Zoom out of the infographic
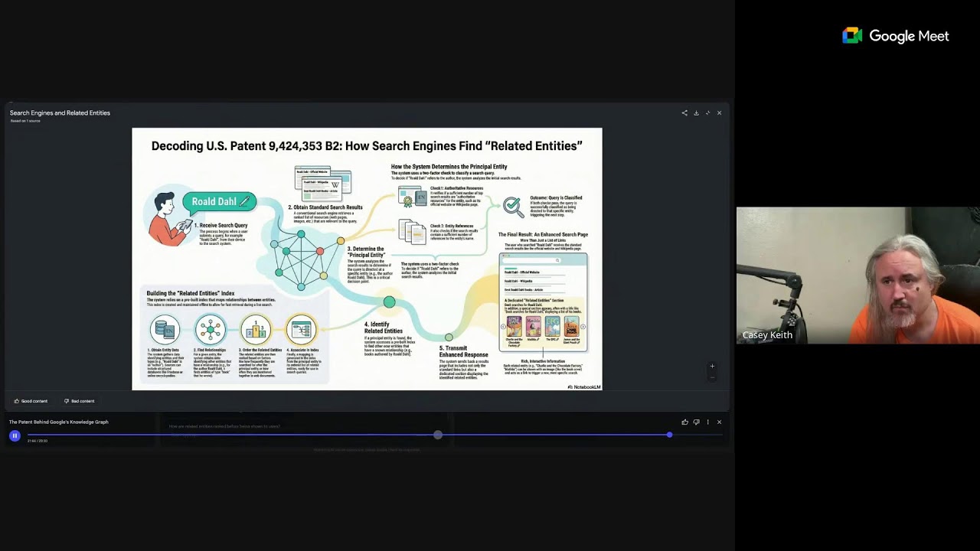The height and width of the screenshot is (551, 980). point(712,377)
